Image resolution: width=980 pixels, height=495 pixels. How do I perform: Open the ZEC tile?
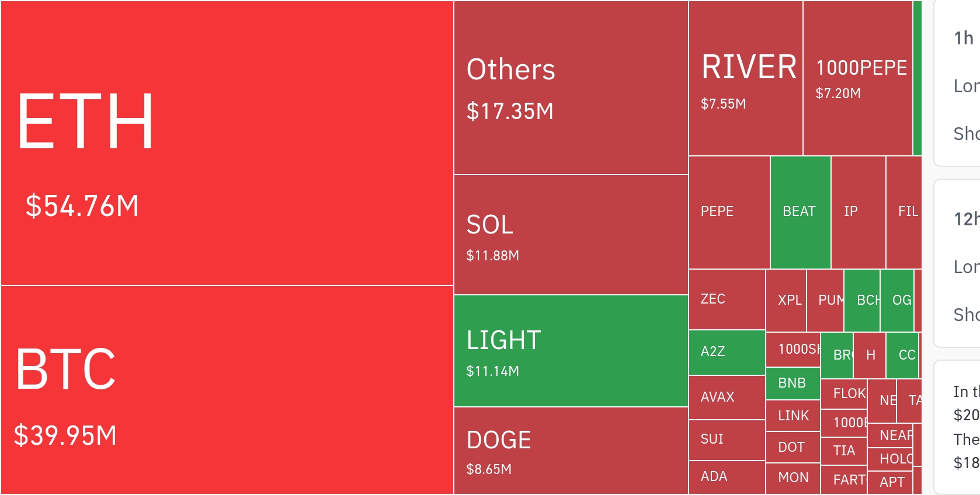tap(727, 299)
